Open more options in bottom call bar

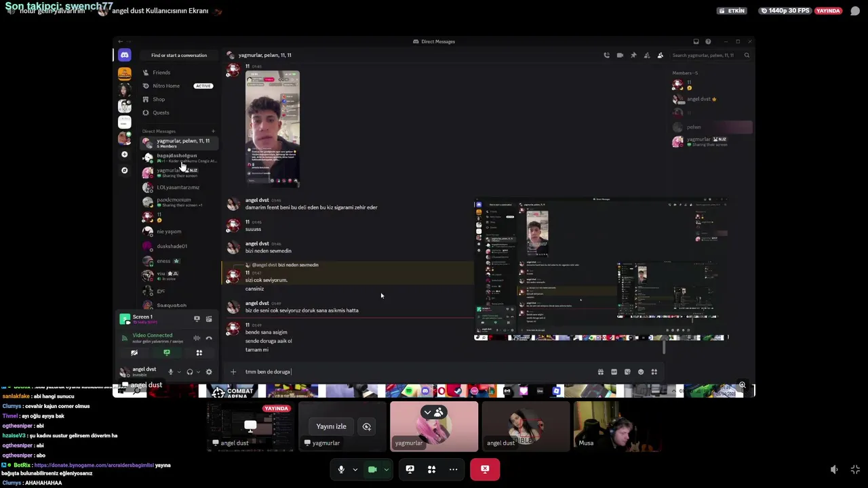pos(453,469)
